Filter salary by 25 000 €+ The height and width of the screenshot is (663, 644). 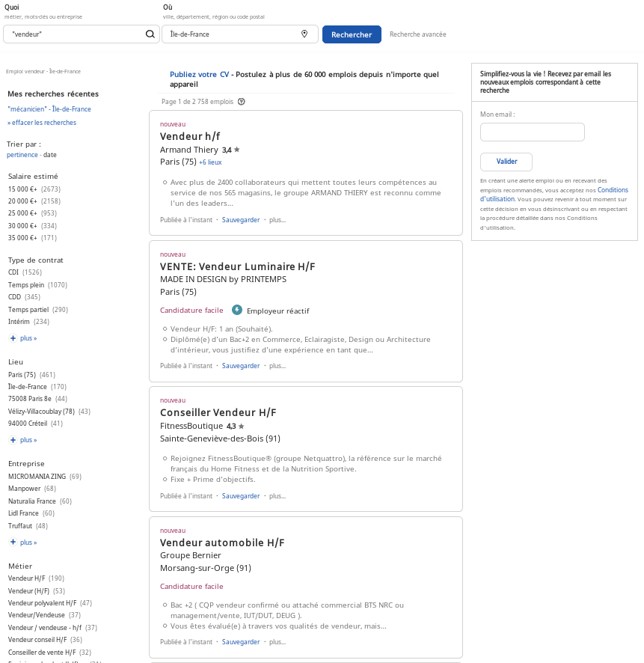point(22,213)
